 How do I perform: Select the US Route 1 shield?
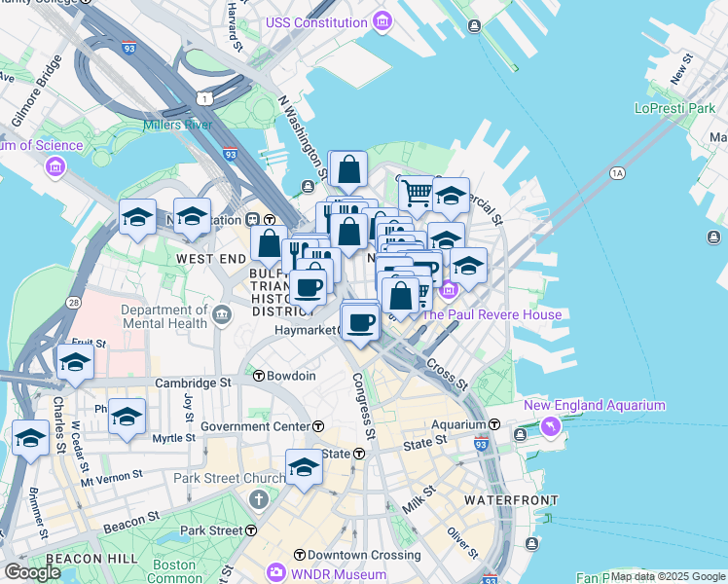204,98
